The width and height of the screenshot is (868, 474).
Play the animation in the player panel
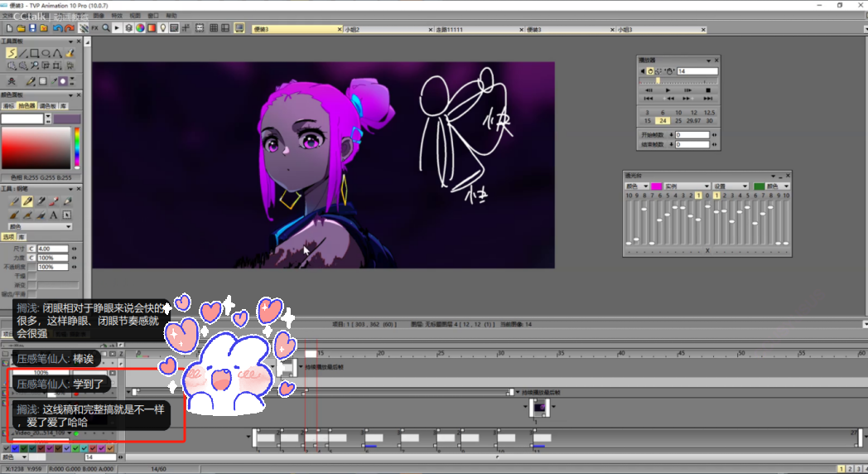[x=668, y=90]
